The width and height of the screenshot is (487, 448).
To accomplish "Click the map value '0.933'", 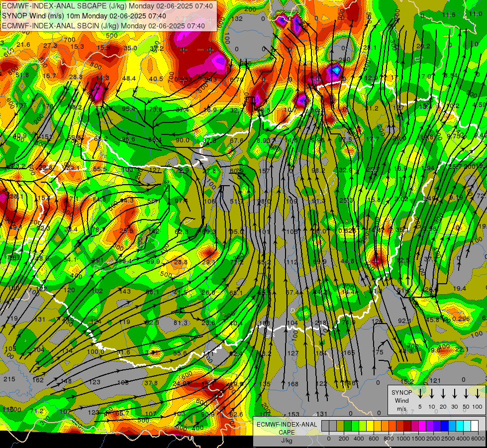I will [x=183, y=79].
